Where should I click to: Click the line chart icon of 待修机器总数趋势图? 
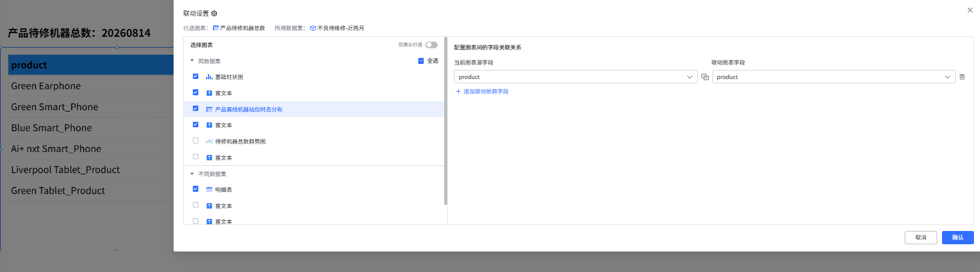(209, 142)
